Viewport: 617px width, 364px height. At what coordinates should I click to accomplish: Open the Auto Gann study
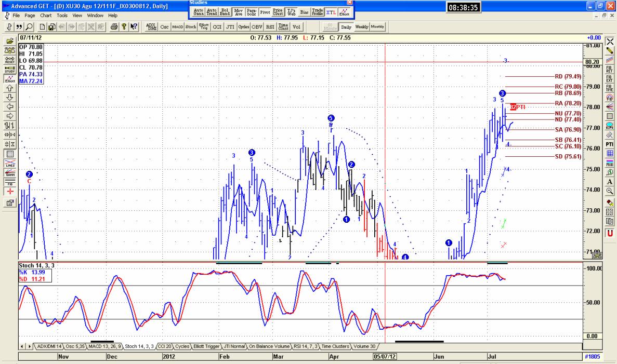coord(199,12)
